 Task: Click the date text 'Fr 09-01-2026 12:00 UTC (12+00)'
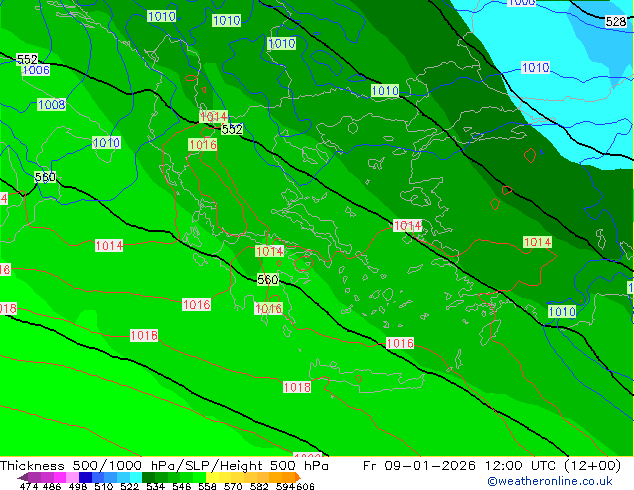[492, 466]
